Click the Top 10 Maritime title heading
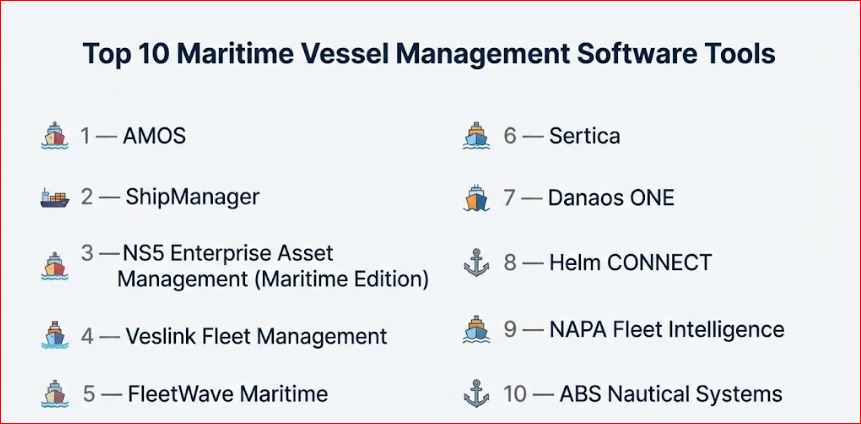This screenshot has width=861, height=424. (x=430, y=54)
